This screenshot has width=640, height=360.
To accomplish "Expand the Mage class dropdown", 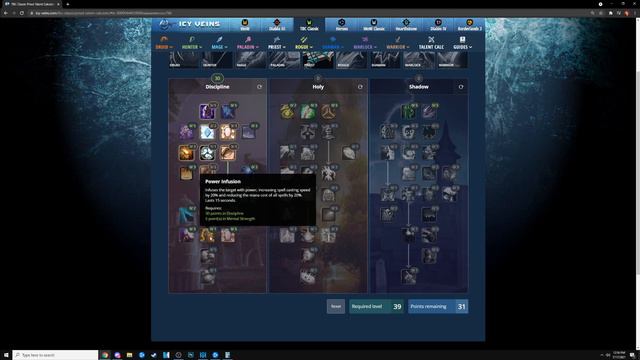I will tap(219, 42).
